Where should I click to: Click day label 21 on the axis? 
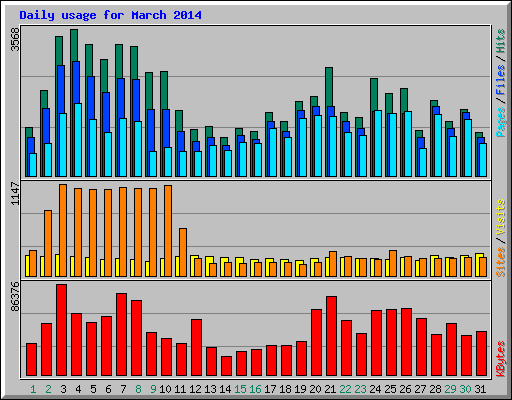point(330,389)
